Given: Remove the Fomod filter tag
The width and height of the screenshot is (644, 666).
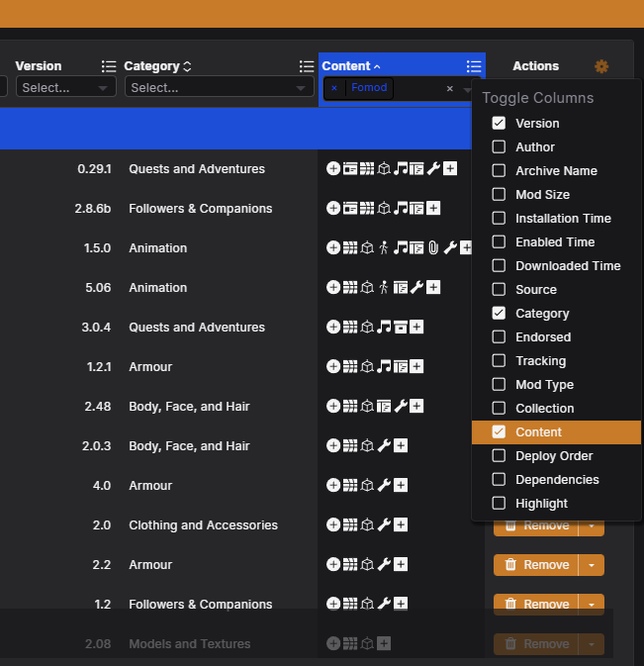Looking at the screenshot, I should click(334, 88).
